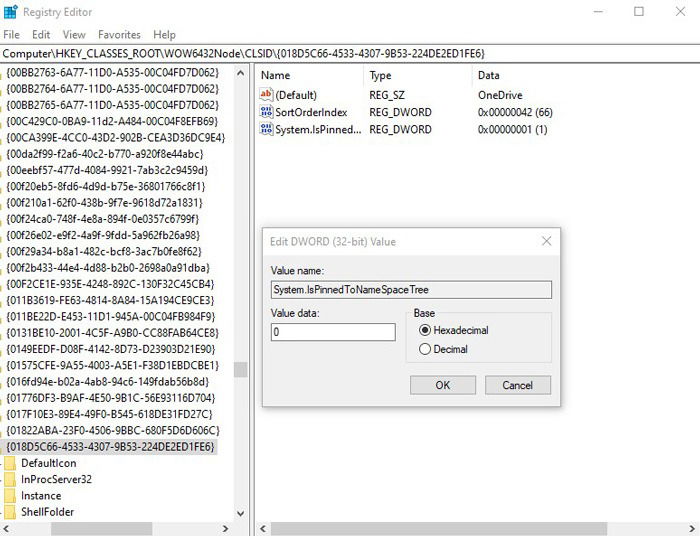Select key {00f210a1-62f0-438b-9f7e-9618d72a1831}
This screenshot has width=700, height=536.
104,203
